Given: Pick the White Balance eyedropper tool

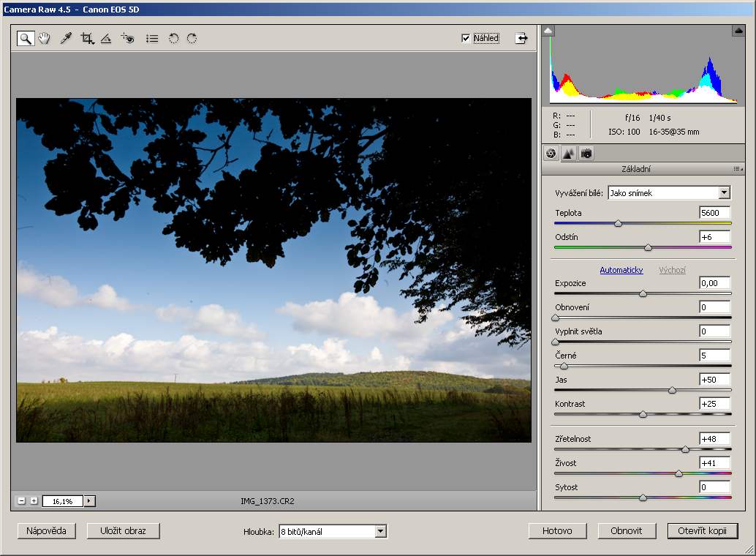Looking at the screenshot, I should point(66,39).
